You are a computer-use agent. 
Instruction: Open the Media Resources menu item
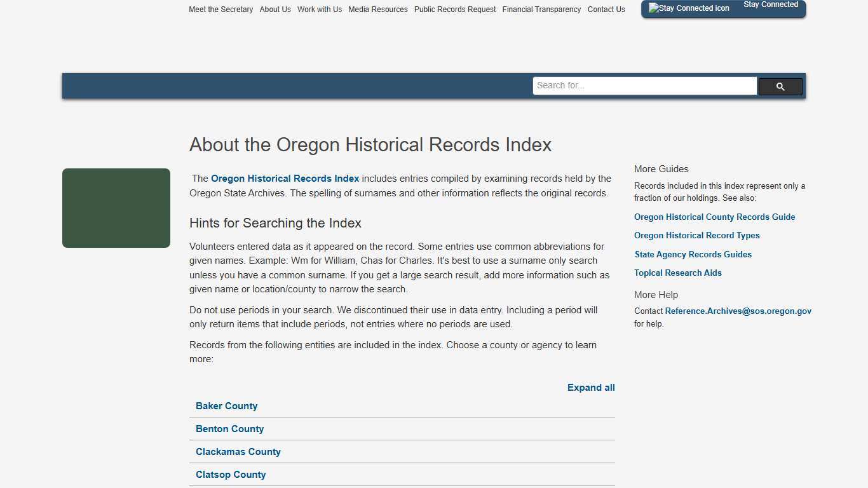[x=378, y=9]
